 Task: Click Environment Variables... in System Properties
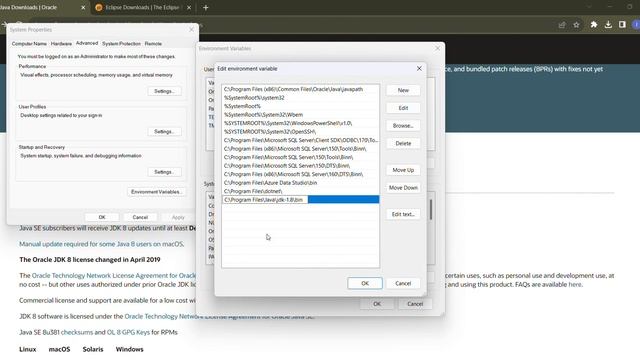click(156, 192)
